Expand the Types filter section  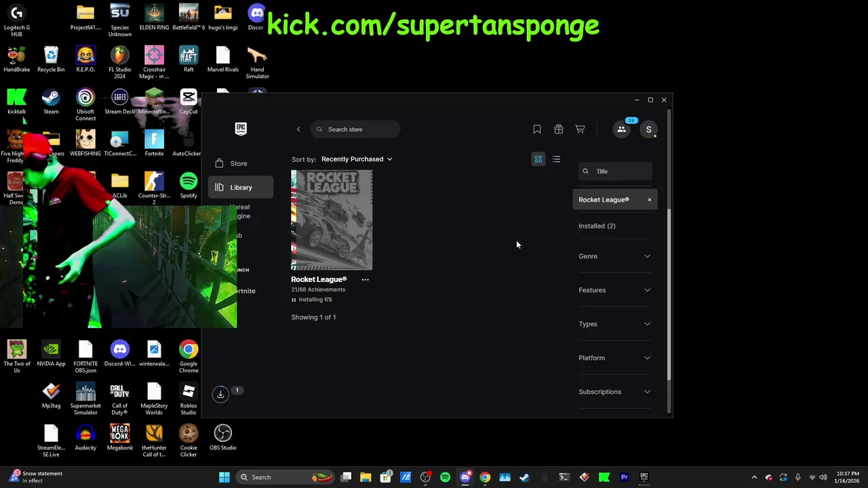(x=614, y=324)
